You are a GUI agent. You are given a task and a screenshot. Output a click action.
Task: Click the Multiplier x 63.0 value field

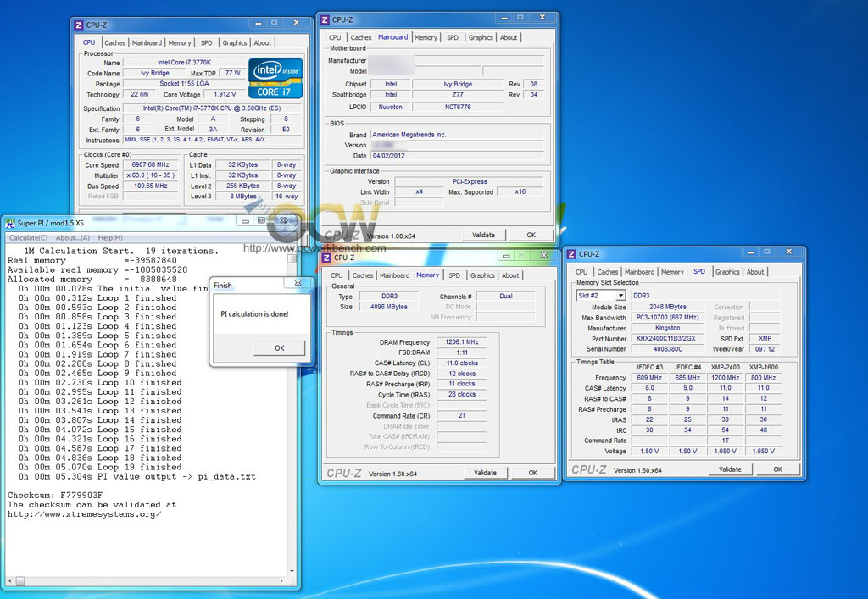pyautogui.click(x=151, y=175)
